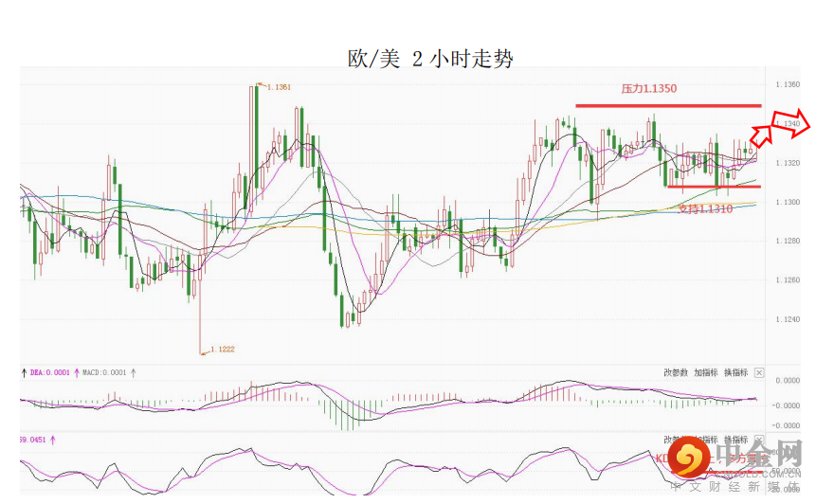816x504 pixels.
Task: Click the red hollow arrow pointing right
Action: point(791,124)
